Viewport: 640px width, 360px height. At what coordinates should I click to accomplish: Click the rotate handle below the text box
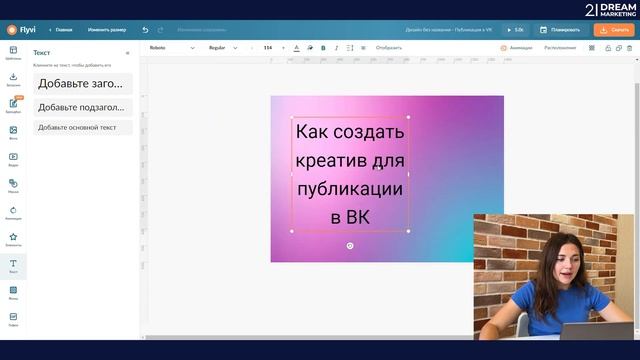click(x=350, y=246)
